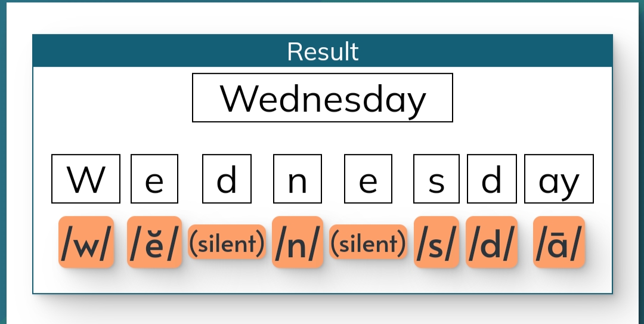This screenshot has height=324, width=644.
Task: Click the second letter e box after n
Action: point(368,179)
